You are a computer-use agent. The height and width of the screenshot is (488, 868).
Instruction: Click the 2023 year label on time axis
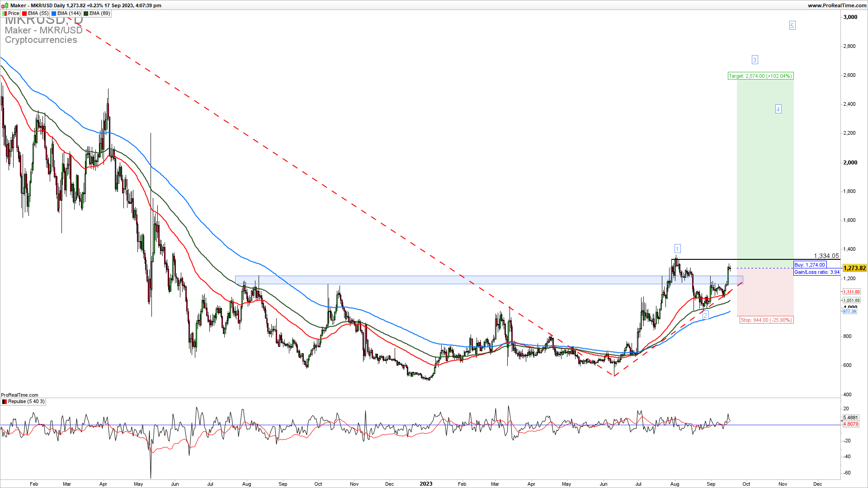tap(426, 484)
